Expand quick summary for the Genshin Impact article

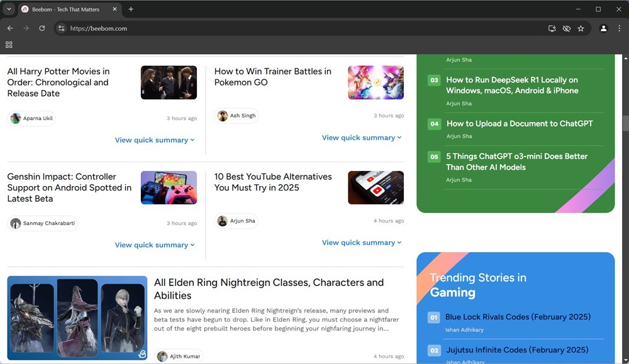click(155, 245)
